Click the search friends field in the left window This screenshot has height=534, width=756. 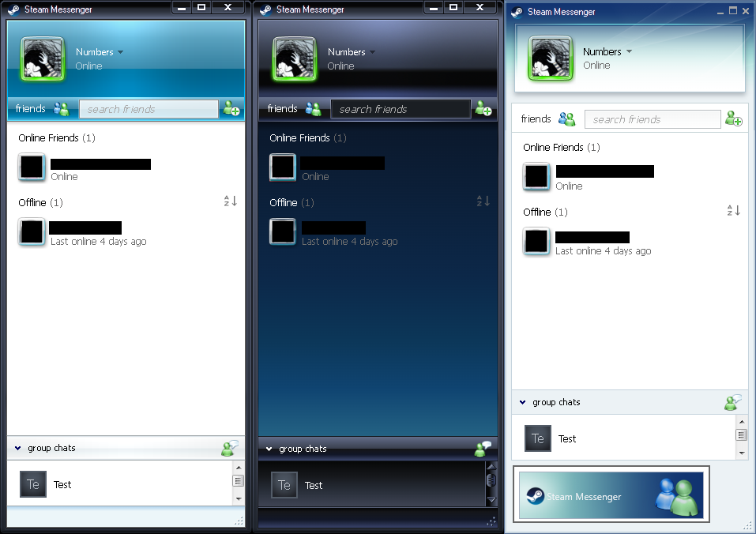click(x=149, y=109)
